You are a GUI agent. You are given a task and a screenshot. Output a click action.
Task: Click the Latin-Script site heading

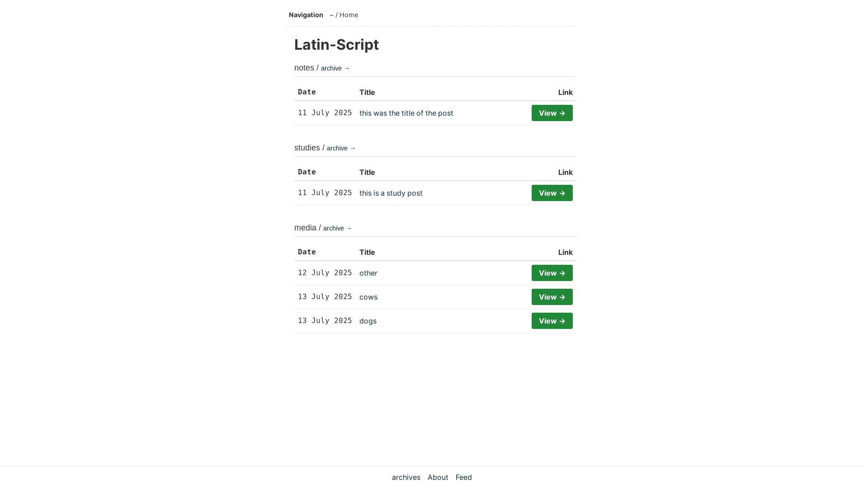[336, 44]
